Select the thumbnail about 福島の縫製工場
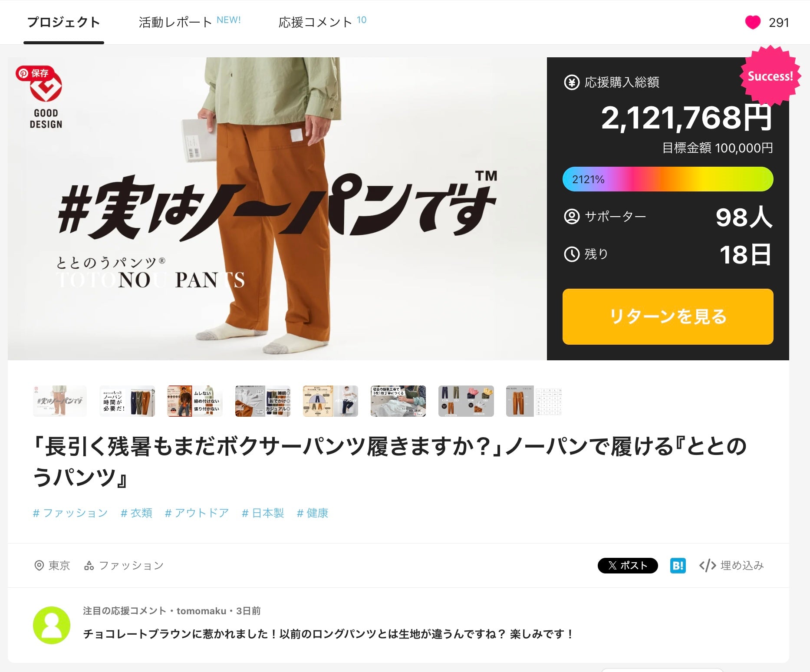Screen dimensions: 810x672 coord(398,401)
